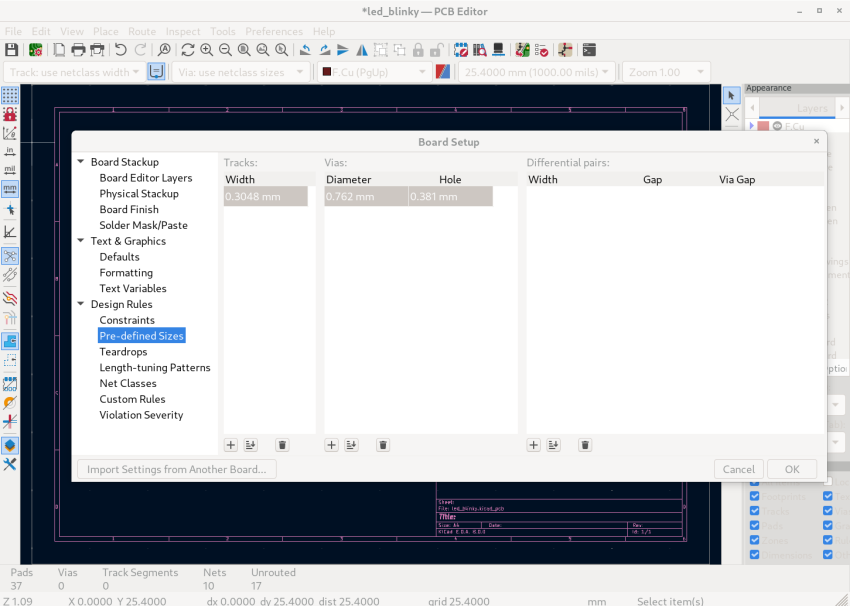
Task: Click Import Settings from Another Board
Action: (176, 468)
